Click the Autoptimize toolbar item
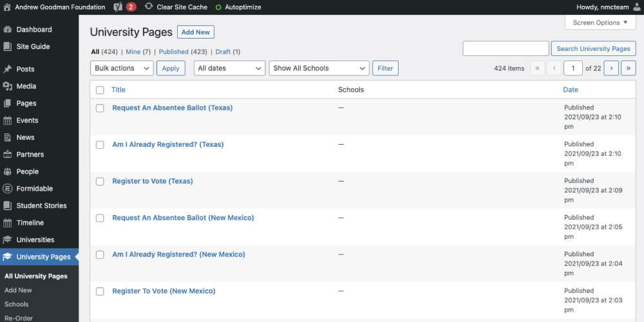 [x=238, y=7]
